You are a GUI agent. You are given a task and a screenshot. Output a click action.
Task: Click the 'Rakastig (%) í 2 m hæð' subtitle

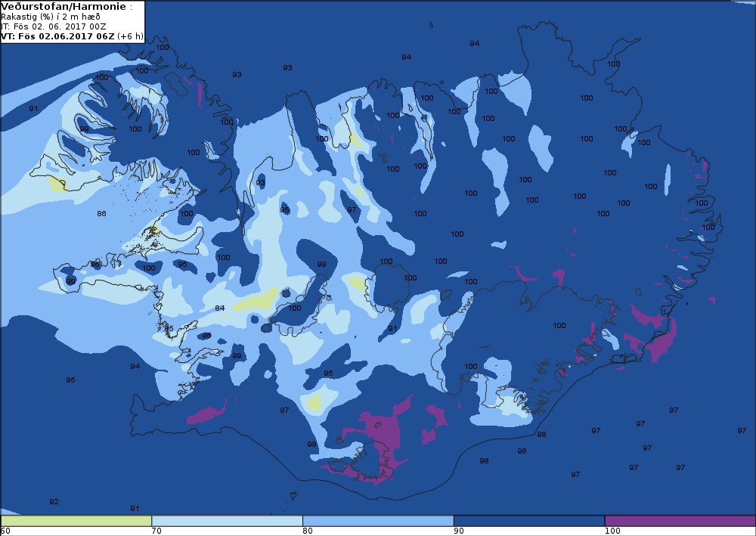tap(51, 17)
